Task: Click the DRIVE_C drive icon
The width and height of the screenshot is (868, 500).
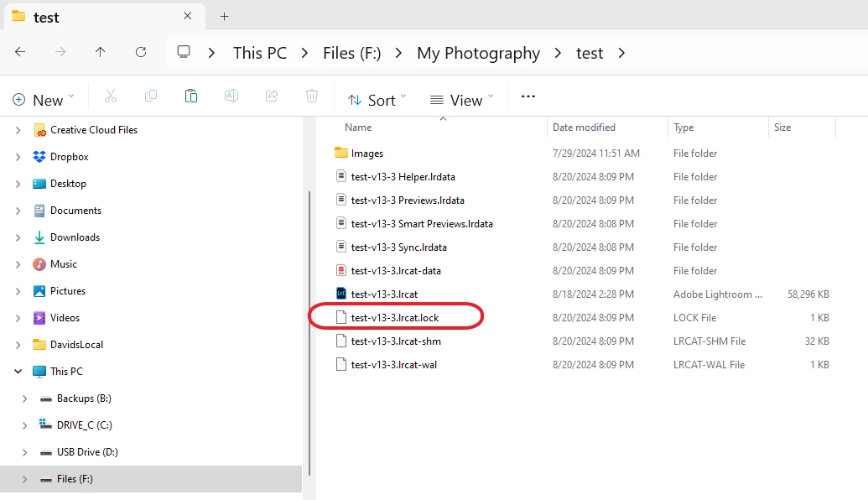Action: point(45,424)
